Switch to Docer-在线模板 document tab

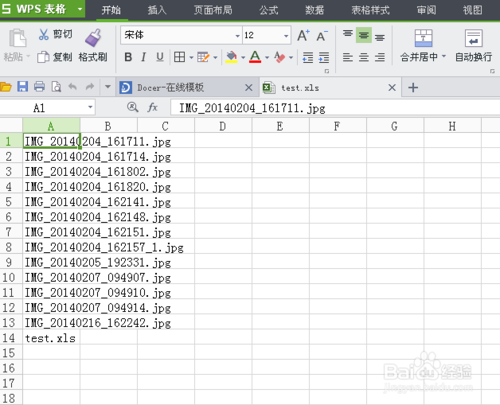coord(187,88)
